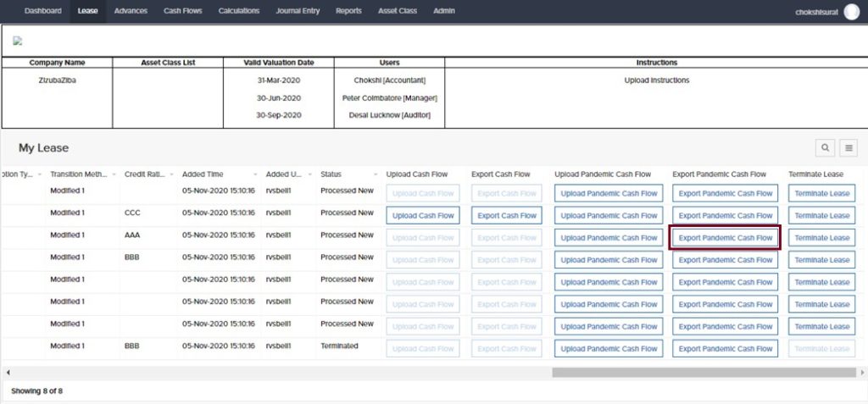This screenshot has width=868, height=404.
Task: Click Upload Cash Flow in CCC row
Action: (423, 215)
